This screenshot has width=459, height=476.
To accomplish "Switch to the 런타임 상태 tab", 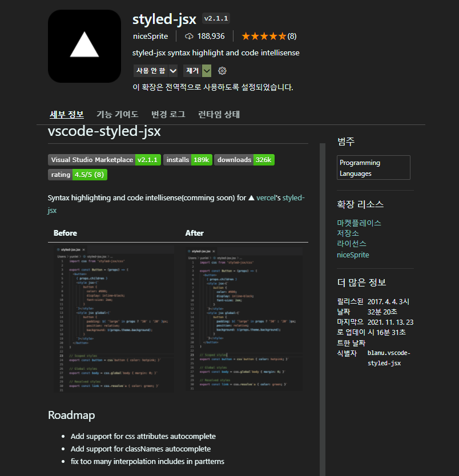I will pyautogui.click(x=218, y=114).
